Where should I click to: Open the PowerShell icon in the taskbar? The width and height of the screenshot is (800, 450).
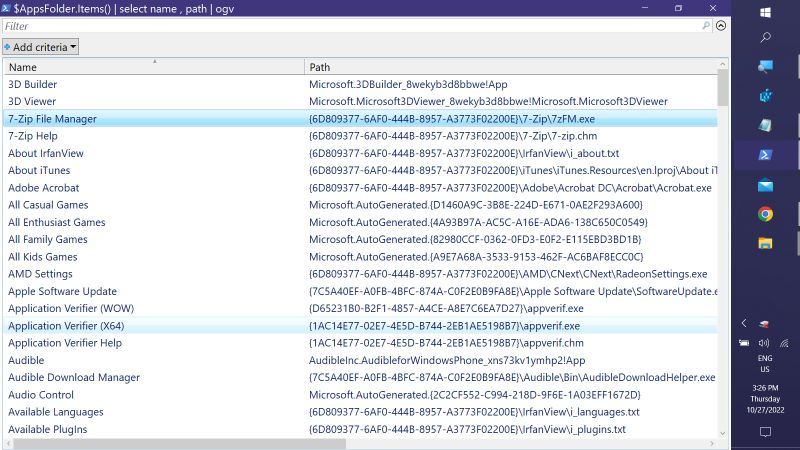pos(765,155)
